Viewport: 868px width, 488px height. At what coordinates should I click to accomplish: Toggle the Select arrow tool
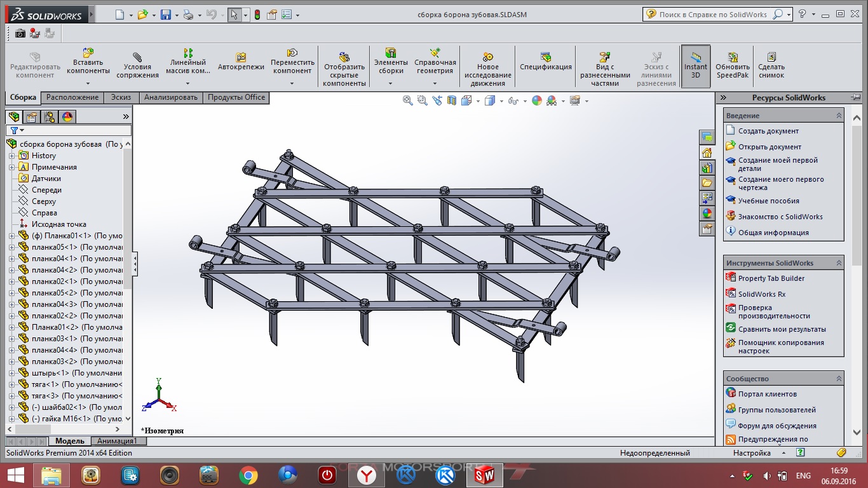coord(234,15)
